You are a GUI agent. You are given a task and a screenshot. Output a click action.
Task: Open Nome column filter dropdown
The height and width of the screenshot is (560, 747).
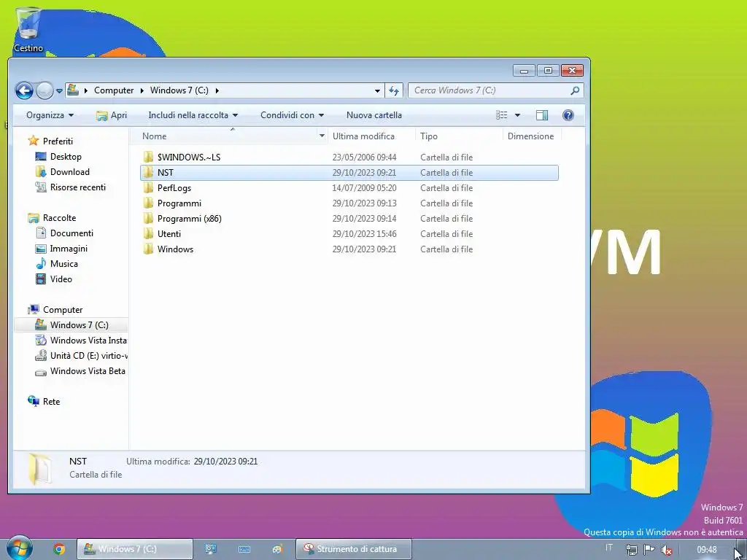[x=322, y=136]
